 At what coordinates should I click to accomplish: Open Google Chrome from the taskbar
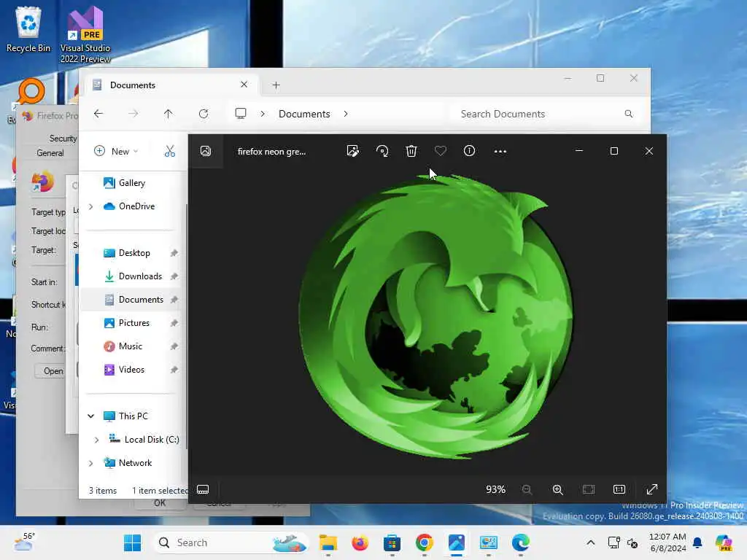tap(424, 542)
